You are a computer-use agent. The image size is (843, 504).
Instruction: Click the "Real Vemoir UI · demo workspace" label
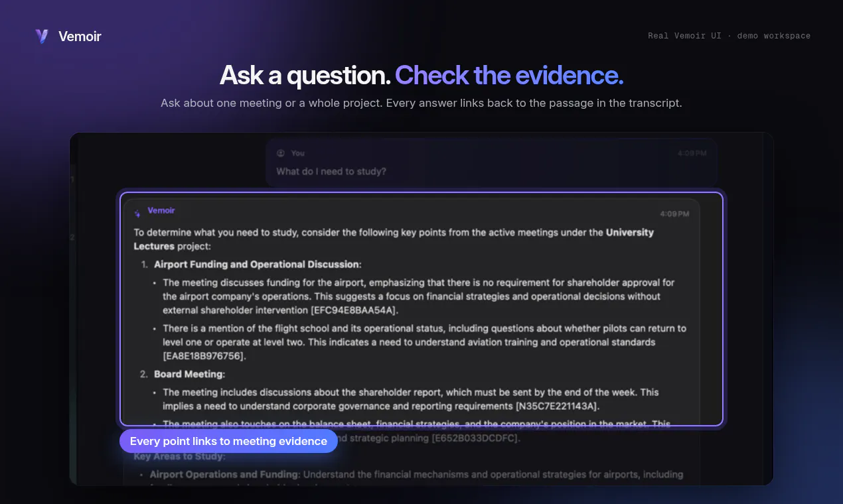tap(729, 36)
